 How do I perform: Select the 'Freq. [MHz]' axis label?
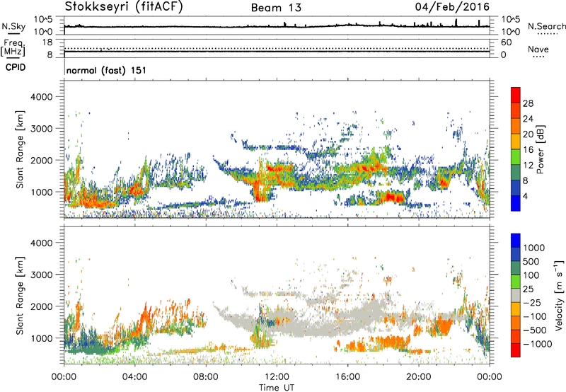tap(13, 48)
